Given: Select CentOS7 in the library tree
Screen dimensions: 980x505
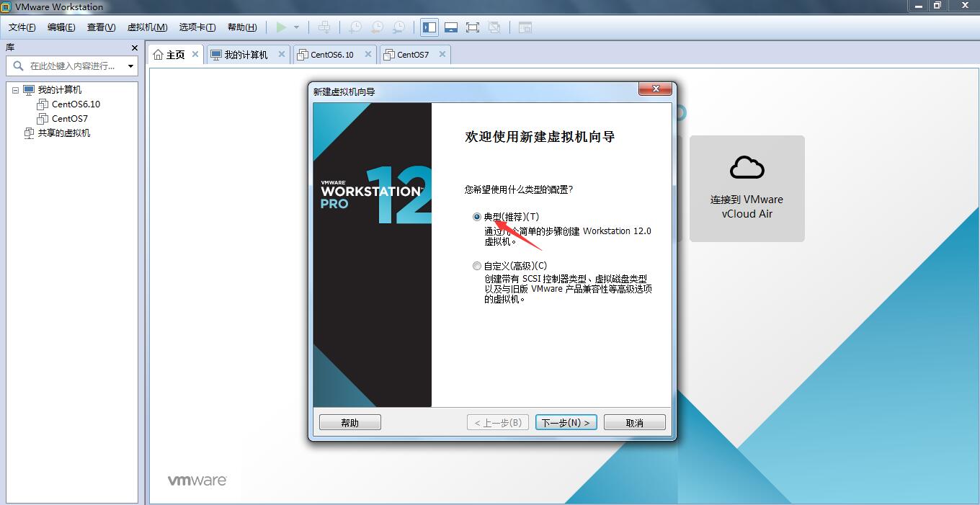Looking at the screenshot, I should (69, 119).
